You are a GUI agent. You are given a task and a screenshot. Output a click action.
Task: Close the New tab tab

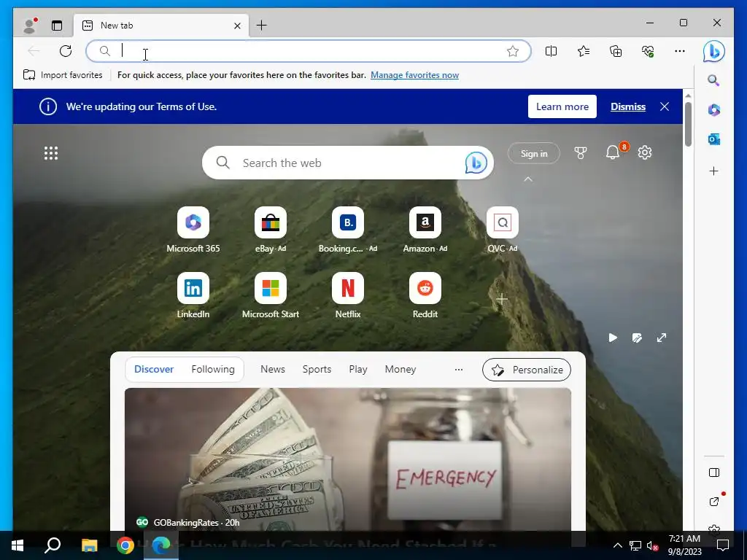(237, 26)
